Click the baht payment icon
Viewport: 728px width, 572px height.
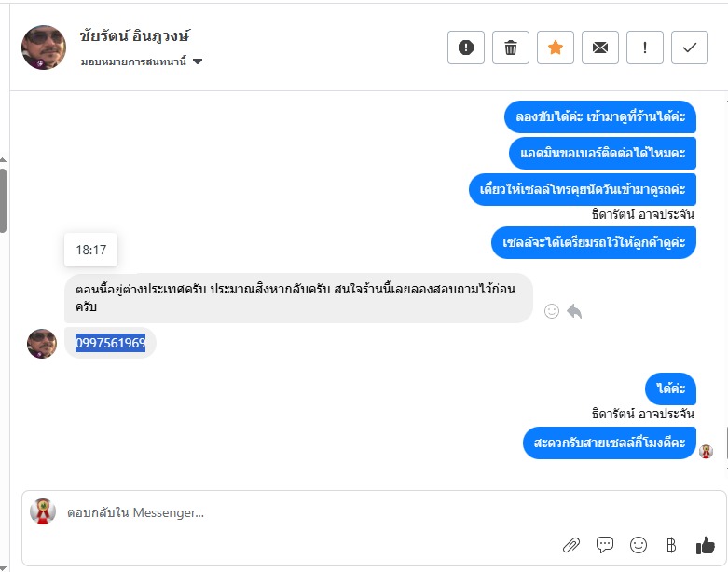pyautogui.click(x=671, y=545)
